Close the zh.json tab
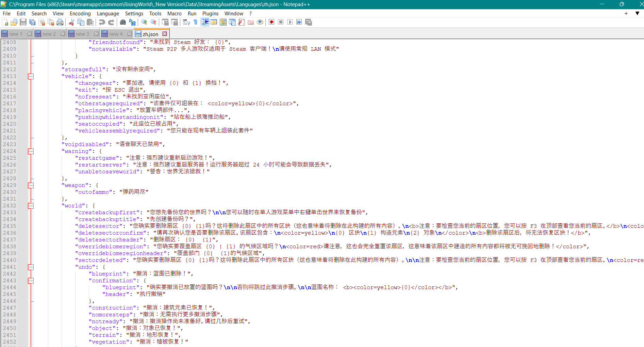This screenshot has width=644, height=347. point(165,34)
